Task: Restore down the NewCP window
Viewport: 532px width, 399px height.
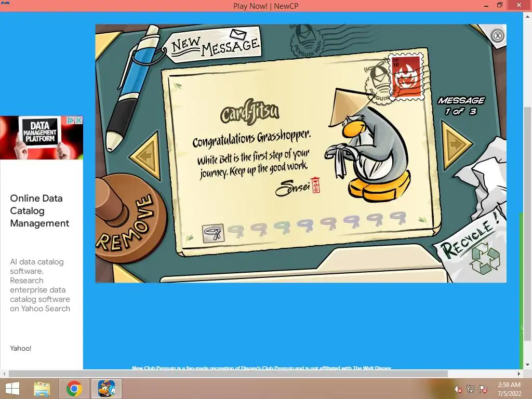Action: point(500,5)
